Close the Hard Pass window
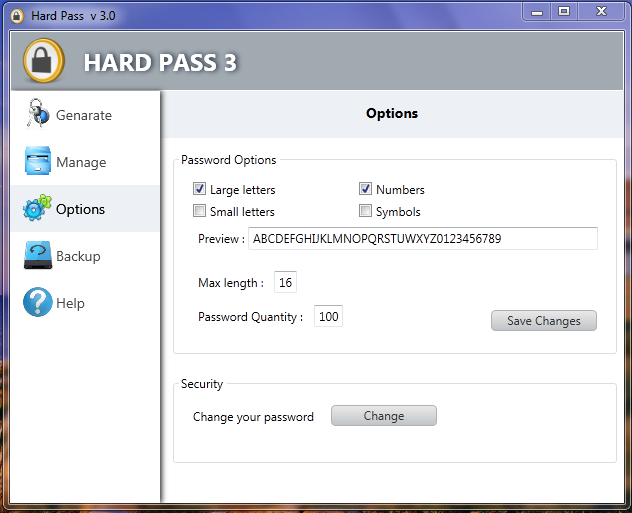 pos(601,12)
